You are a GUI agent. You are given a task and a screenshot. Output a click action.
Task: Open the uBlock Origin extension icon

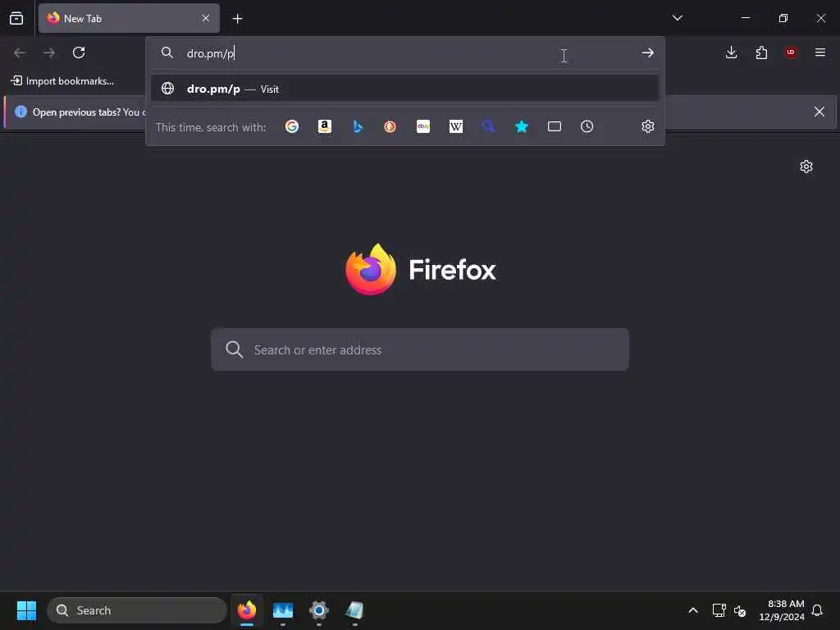pyautogui.click(x=791, y=52)
